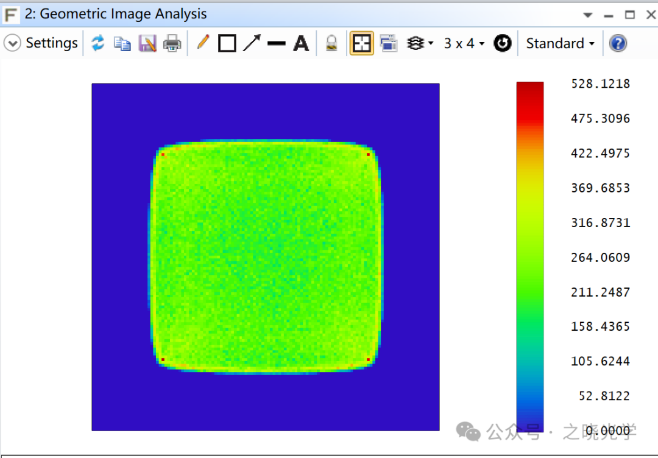Click the clone window icon
658x458 pixels.
click(x=388, y=43)
